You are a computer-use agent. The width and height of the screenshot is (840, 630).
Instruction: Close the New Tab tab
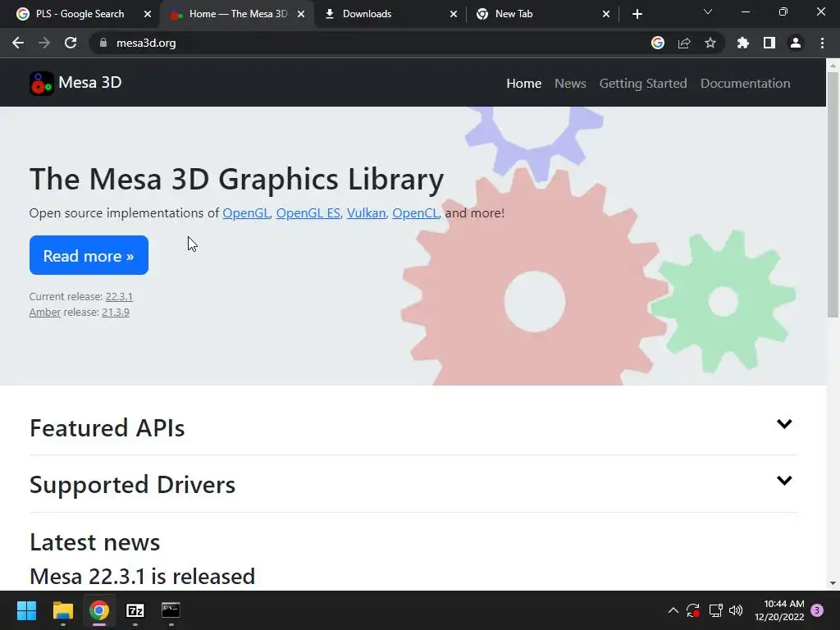[x=606, y=14]
